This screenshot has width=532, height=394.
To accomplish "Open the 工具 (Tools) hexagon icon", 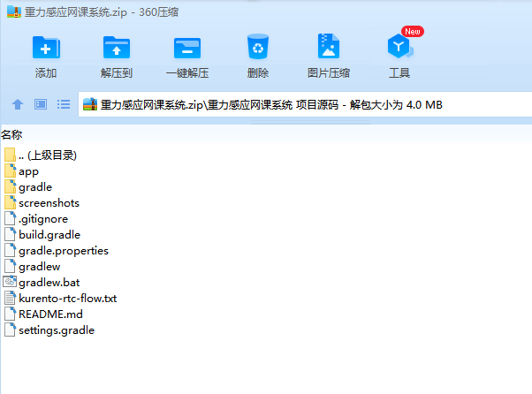I will pyautogui.click(x=399, y=47).
